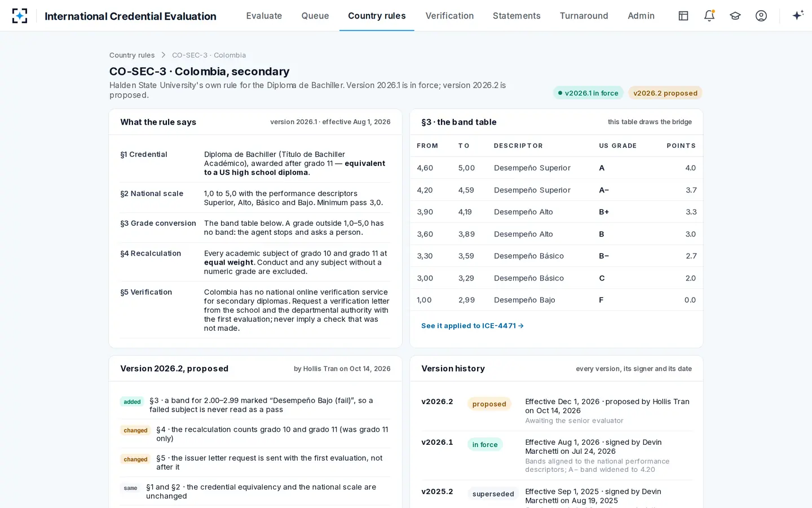The image size is (812, 508).
Task: Click the US GRADE column header
Action: 617,146
